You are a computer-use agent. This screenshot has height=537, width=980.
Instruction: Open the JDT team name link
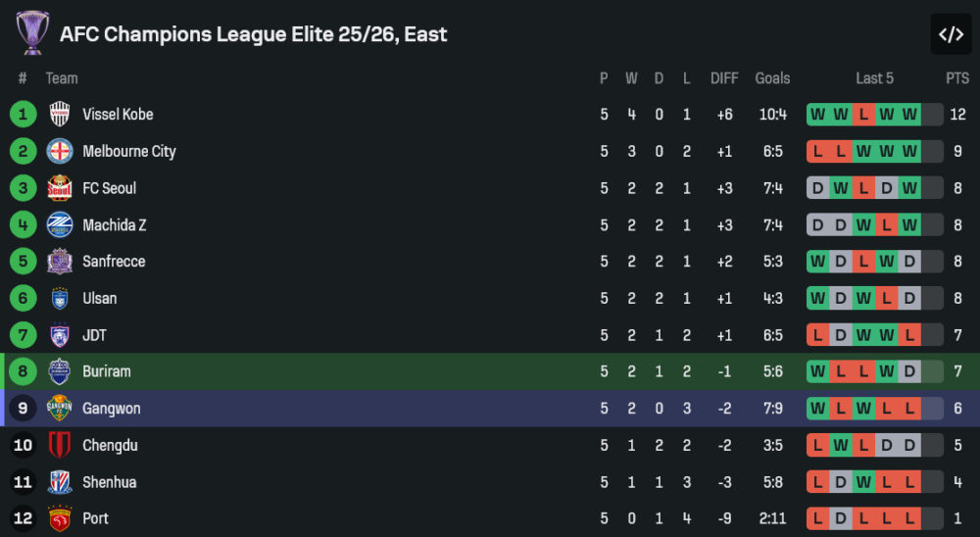point(94,335)
